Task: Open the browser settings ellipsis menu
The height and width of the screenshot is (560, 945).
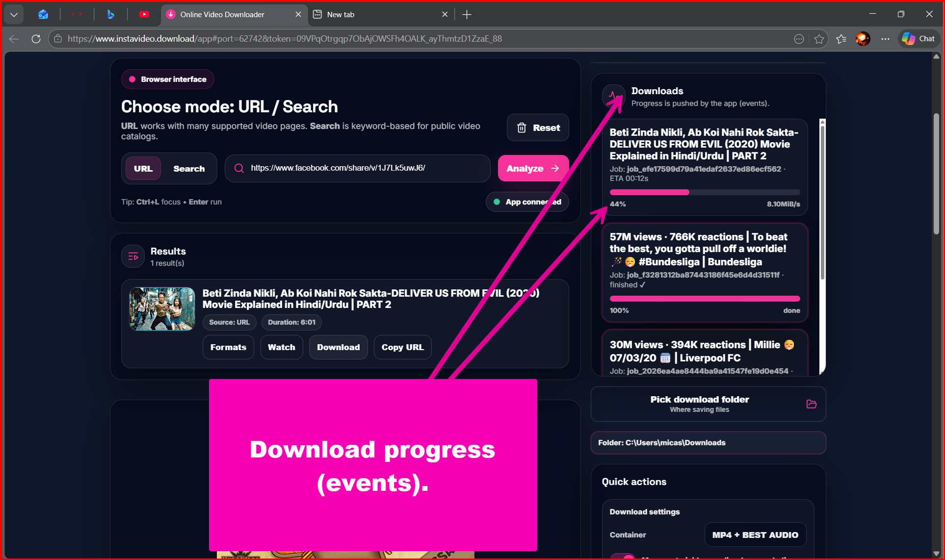Action: click(885, 39)
